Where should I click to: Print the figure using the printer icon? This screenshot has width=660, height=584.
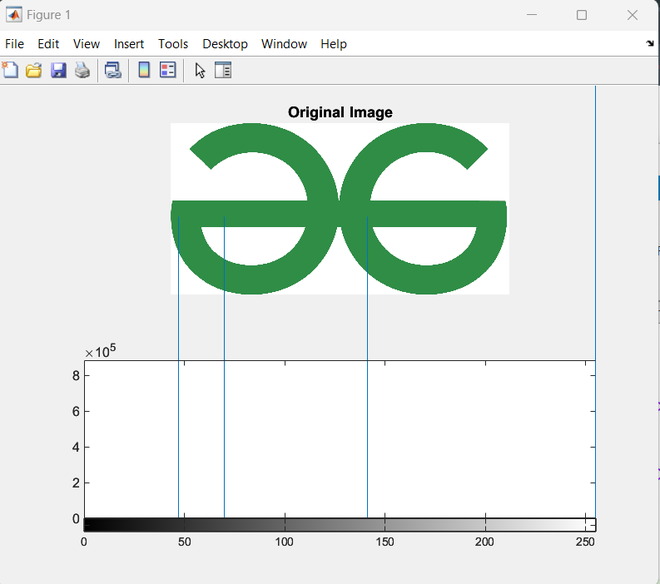[x=82, y=70]
